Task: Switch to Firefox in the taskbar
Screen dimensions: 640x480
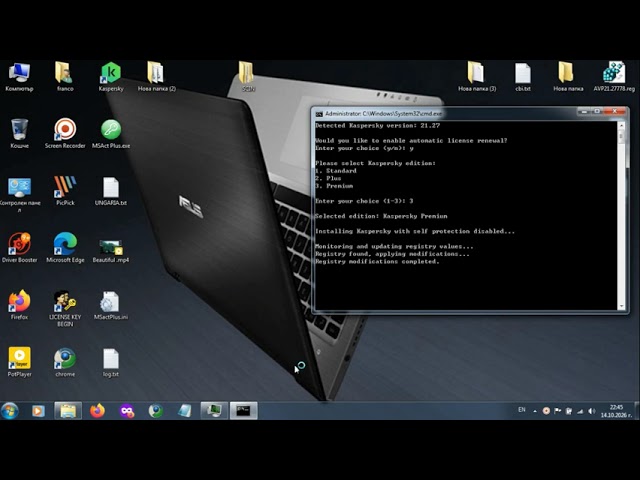Action: coord(97,411)
